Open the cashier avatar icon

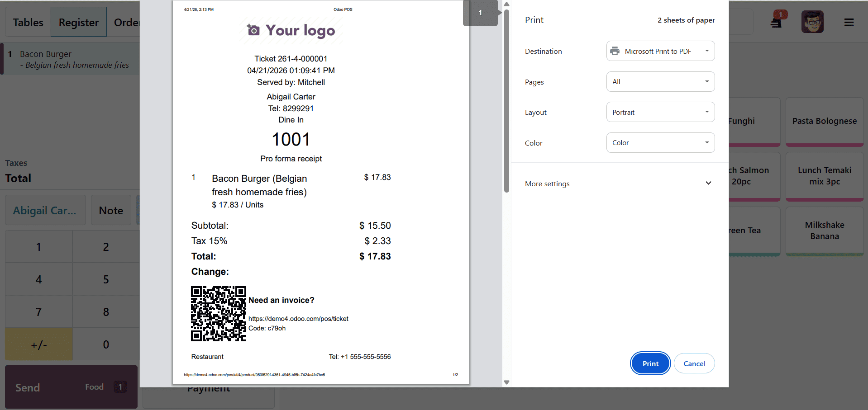812,21
